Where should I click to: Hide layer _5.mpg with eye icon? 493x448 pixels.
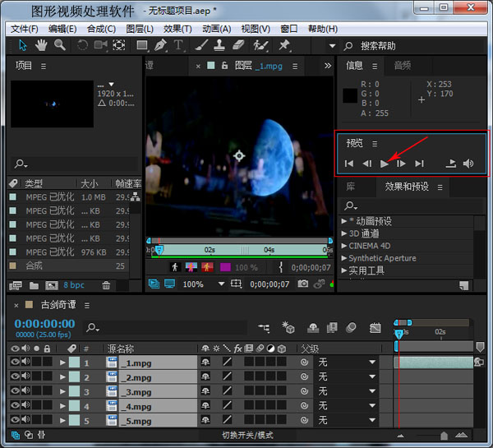tap(15, 419)
